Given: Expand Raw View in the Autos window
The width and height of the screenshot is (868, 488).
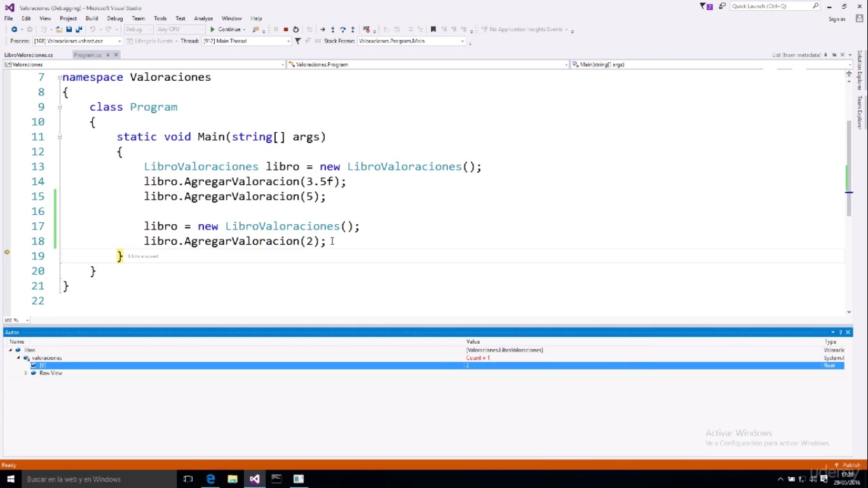Looking at the screenshot, I should (26, 373).
